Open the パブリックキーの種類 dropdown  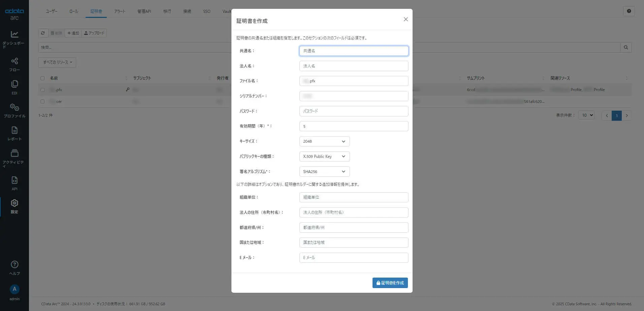point(324,157)
